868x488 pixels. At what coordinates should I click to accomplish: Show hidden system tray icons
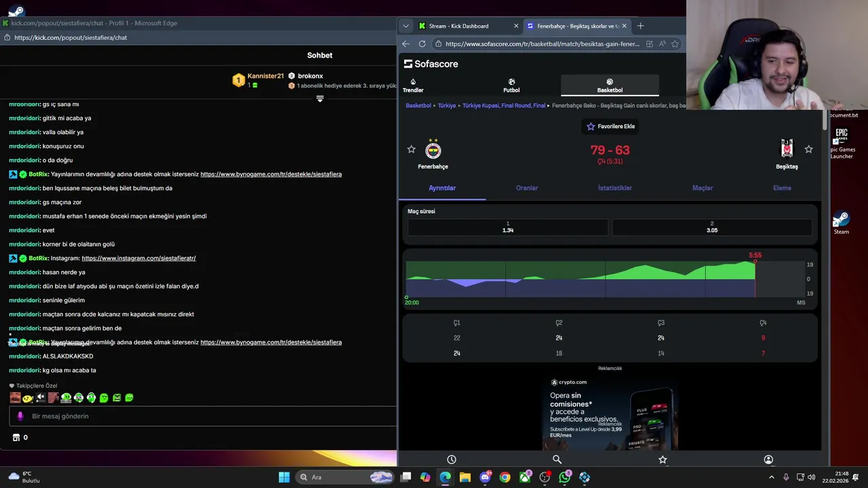pyautogui.click(x=771, y=477)
